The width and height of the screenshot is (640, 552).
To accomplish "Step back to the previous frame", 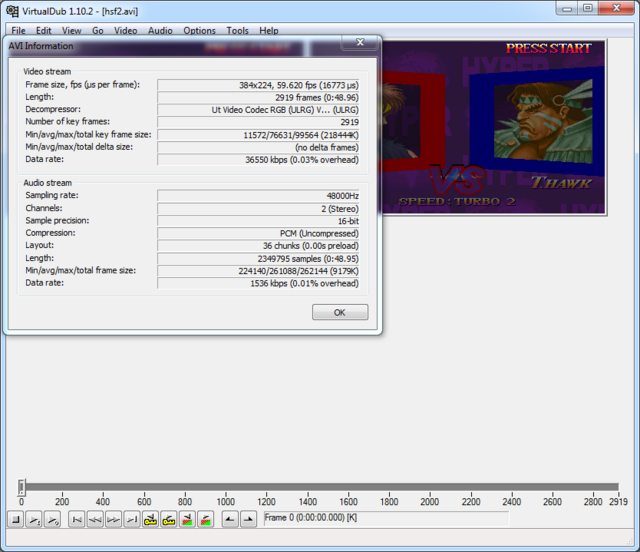I will [x=95, y=519].
